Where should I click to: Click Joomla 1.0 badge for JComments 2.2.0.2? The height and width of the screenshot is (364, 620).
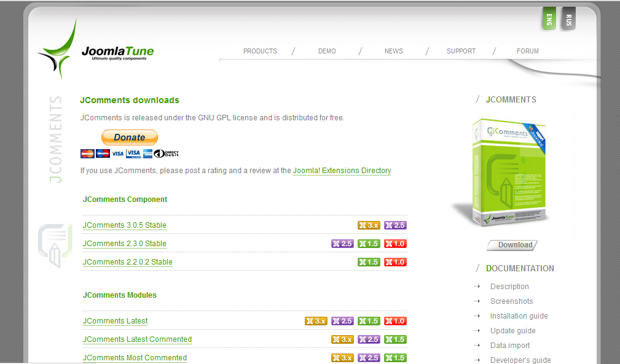(x=395, y=262)
